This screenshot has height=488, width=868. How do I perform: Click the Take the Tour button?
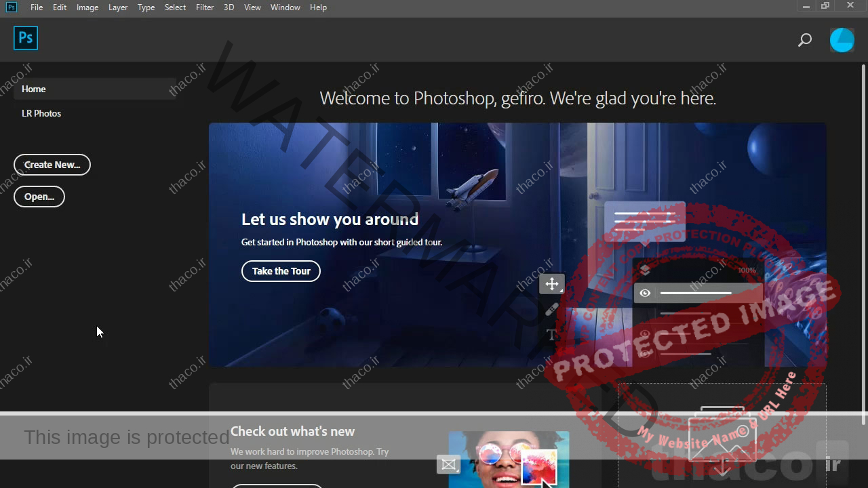[x=281, y=271]
